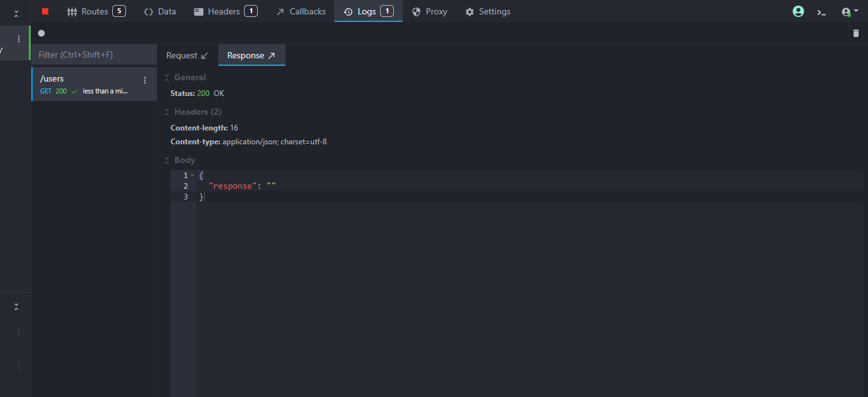
Task: Open the /users log entry options menu
Action: (145, 80)
